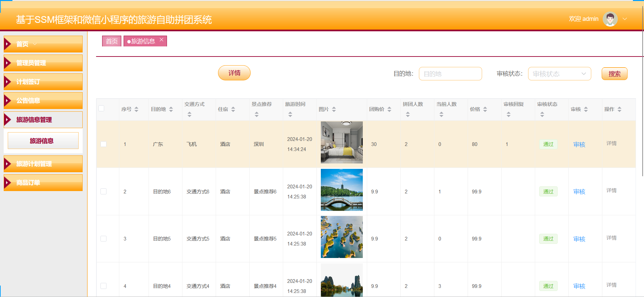
Task: Click 审核 link for 目的地5 row
Action: 579,239
